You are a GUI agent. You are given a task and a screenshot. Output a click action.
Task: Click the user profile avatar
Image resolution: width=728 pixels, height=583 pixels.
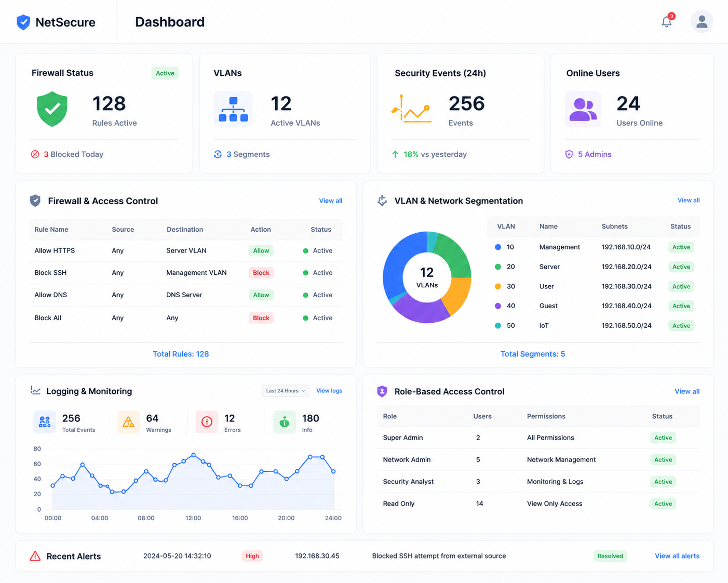click(x=702, y=22)
